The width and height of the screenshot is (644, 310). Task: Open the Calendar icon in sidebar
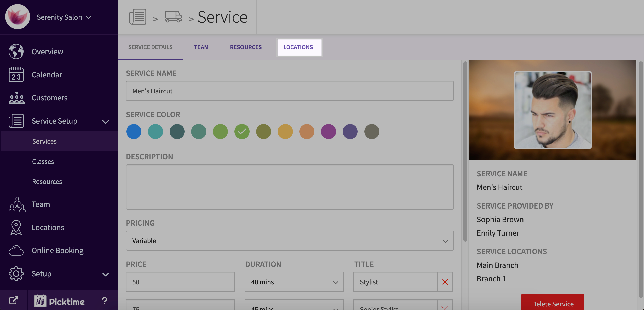point(16,75)
